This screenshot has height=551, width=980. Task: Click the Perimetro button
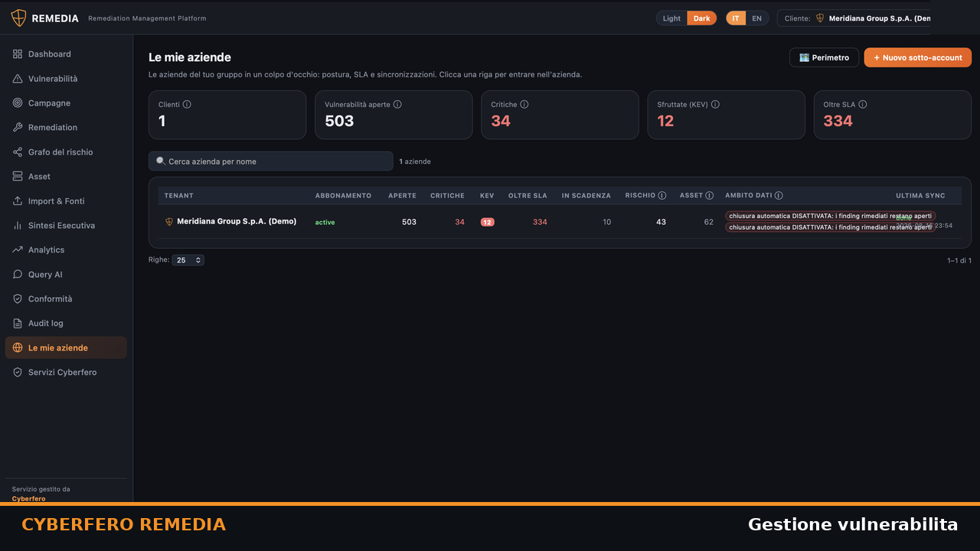tap(824, 57)
